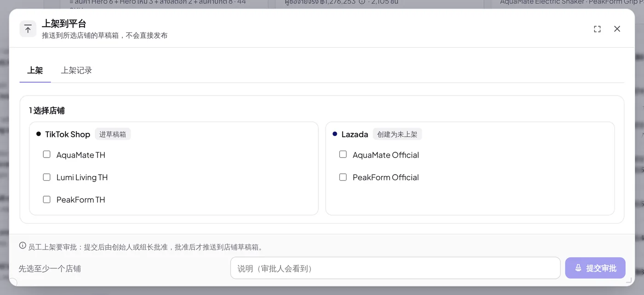Click the Lumi Living TH label text
This screenshot has height=295, width=644.
pyautogui.click(x=82, y=177)
